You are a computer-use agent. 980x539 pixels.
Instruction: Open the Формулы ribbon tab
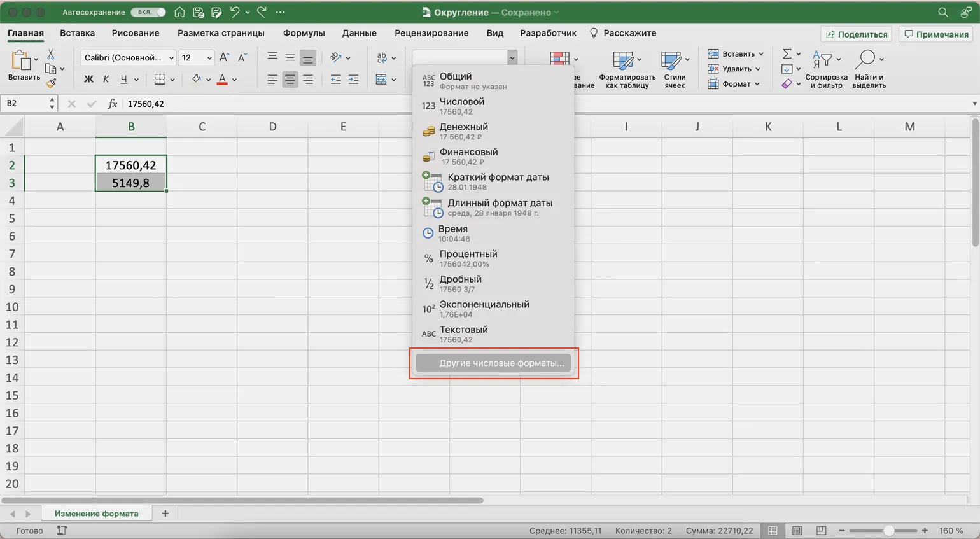304,33
